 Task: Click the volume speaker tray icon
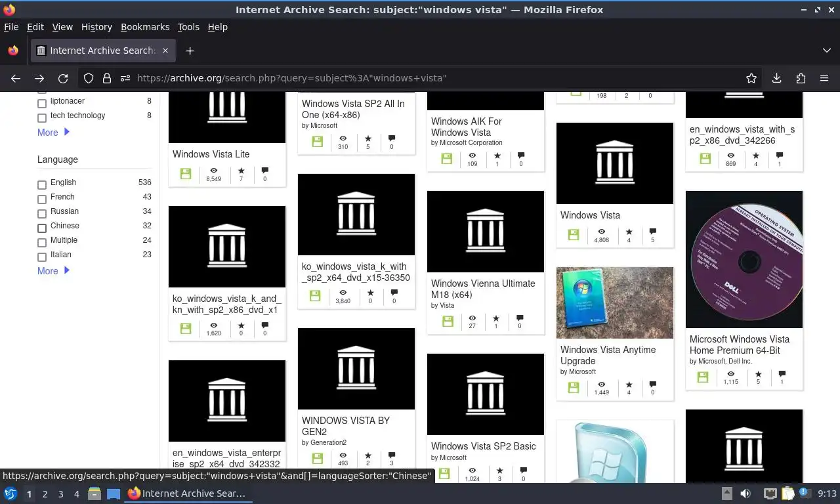(745, 493)
